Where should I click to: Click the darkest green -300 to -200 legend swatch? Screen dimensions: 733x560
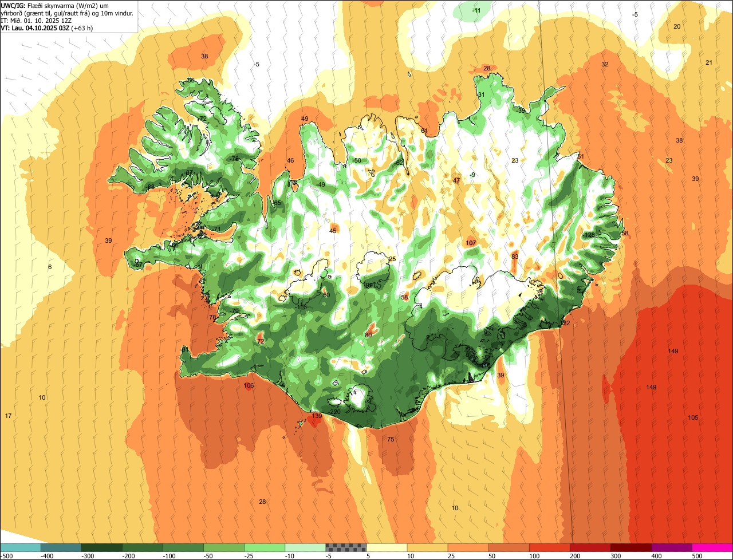[x=102, y=547]
